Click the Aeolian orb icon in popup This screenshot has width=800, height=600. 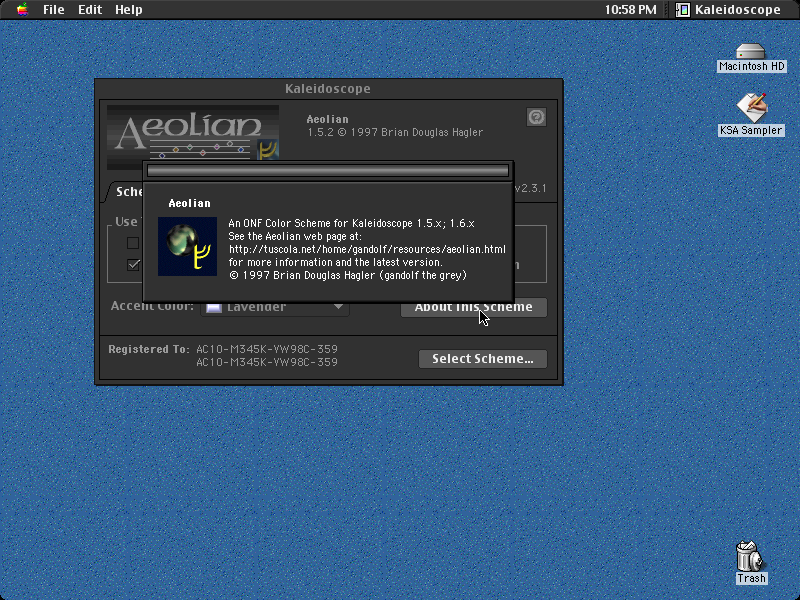[187, 246]
